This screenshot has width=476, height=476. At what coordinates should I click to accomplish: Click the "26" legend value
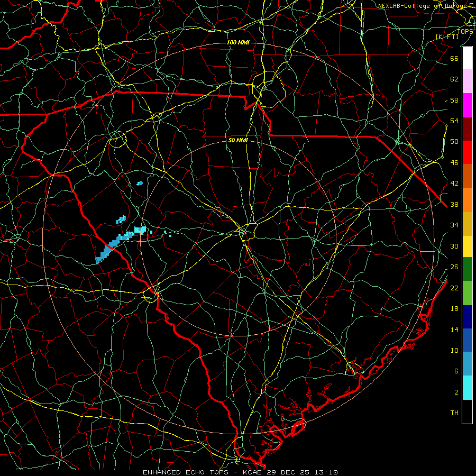click(454, 267)
